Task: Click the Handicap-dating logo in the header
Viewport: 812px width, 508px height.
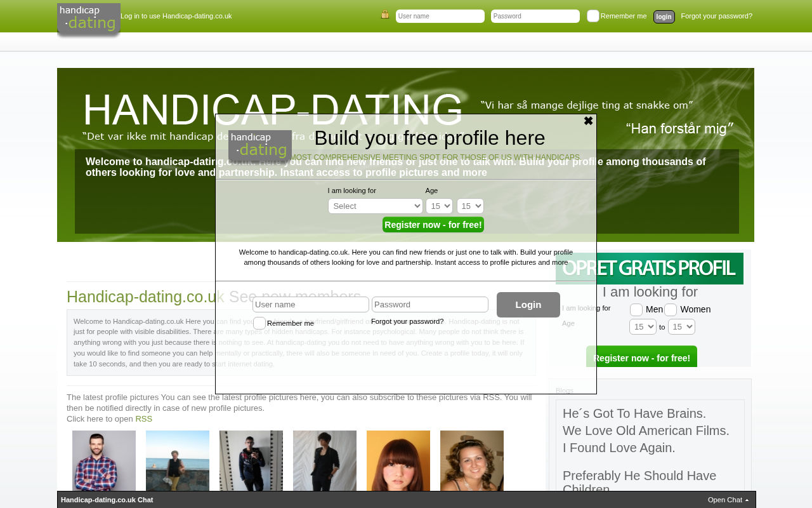Action: (x=89, y=20)
